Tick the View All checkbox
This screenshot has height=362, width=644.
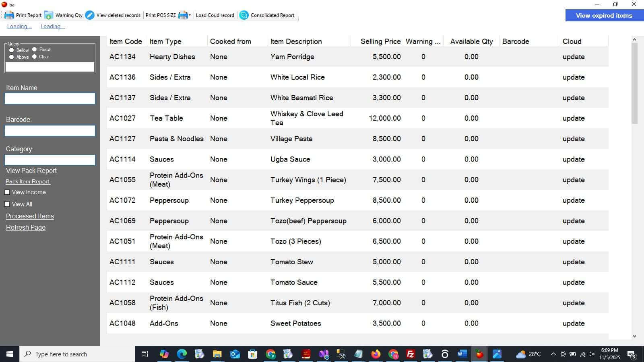tap(7, 204)
